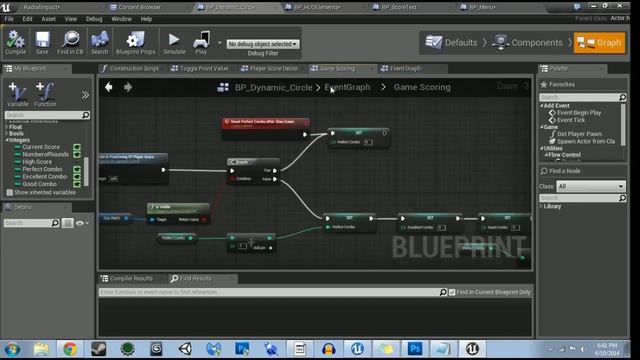This screenshot has height=360, width=640.
Task: Click the Find a Node search magnifier
Action: [622, 198]
